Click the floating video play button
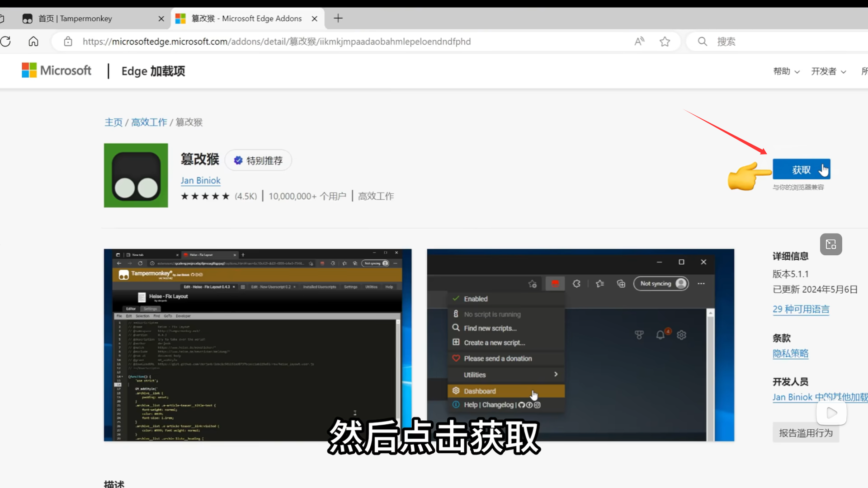 click(x=831, y=413)
